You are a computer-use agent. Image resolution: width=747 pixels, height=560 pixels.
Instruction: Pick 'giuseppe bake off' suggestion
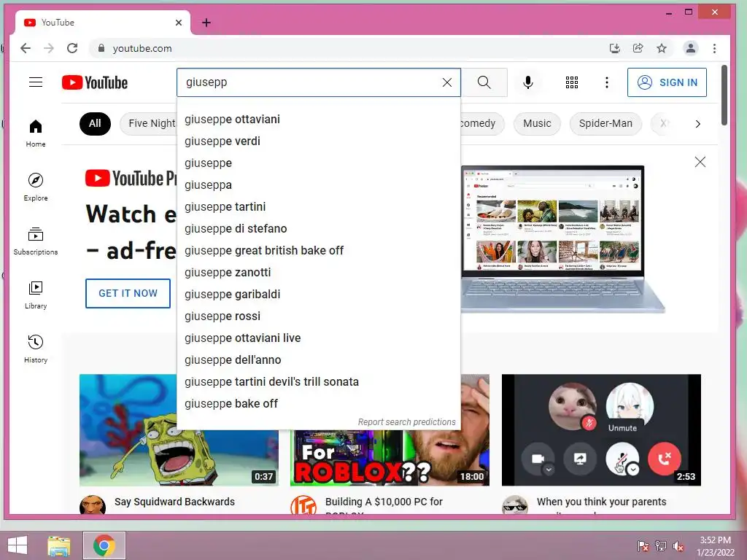pos(318,404)
